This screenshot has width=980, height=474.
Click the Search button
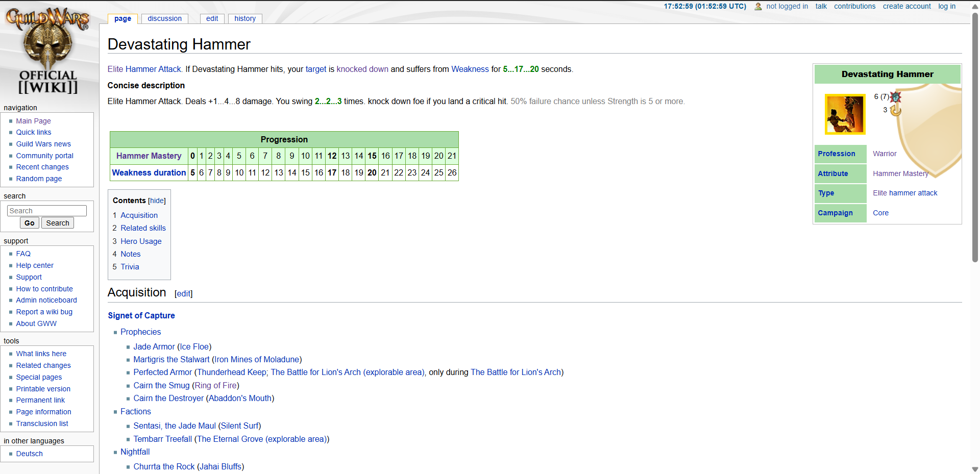[58, 223]
